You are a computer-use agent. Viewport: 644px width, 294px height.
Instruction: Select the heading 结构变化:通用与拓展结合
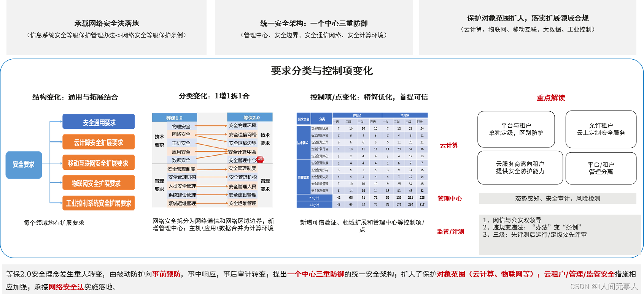(75, 97)
